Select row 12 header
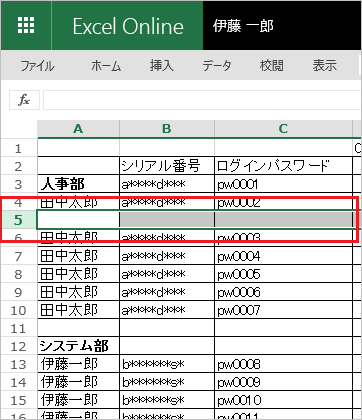This screenshot has width=362, height=420. 18,346
